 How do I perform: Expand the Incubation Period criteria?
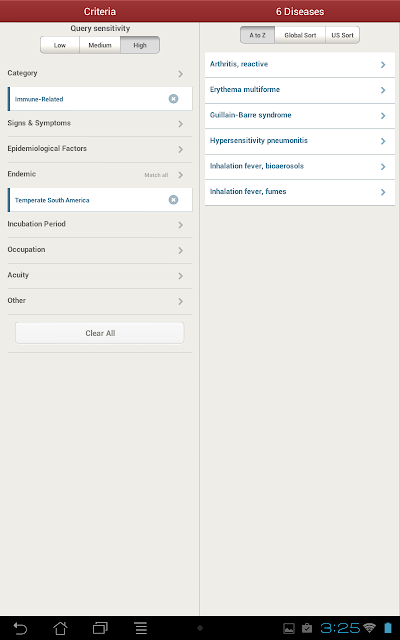[100, 224]
